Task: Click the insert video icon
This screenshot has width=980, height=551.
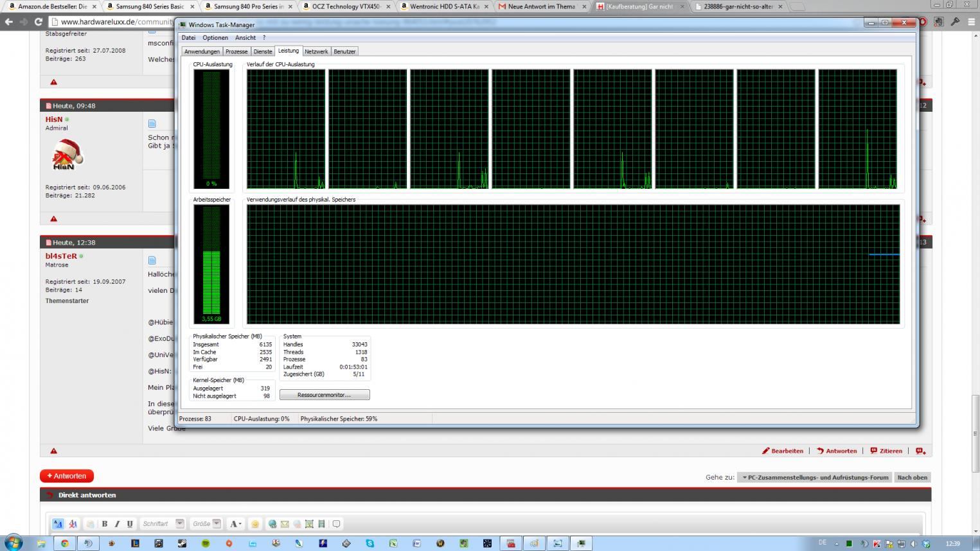Action: coord(321,524)
